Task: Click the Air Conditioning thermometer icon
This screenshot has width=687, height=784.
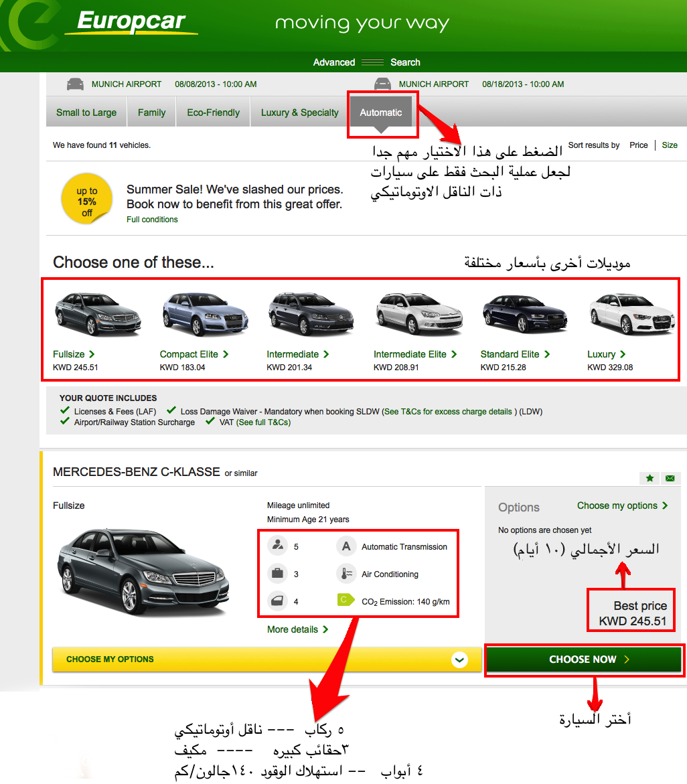Action: 346,574
